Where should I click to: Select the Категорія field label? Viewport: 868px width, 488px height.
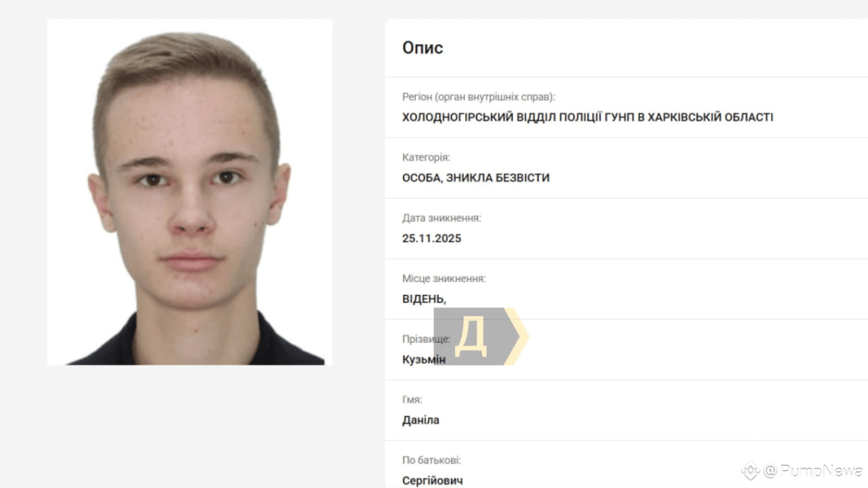point(426,158)
